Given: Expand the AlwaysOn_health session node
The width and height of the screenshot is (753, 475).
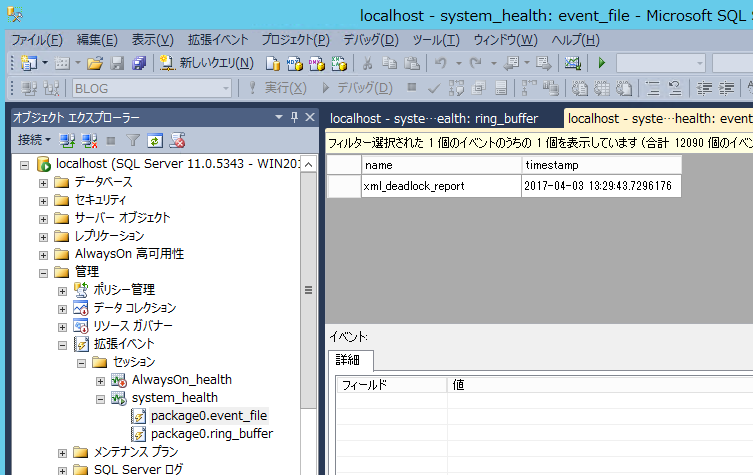Looking at the screenshot, I should (x=100, y=381).
